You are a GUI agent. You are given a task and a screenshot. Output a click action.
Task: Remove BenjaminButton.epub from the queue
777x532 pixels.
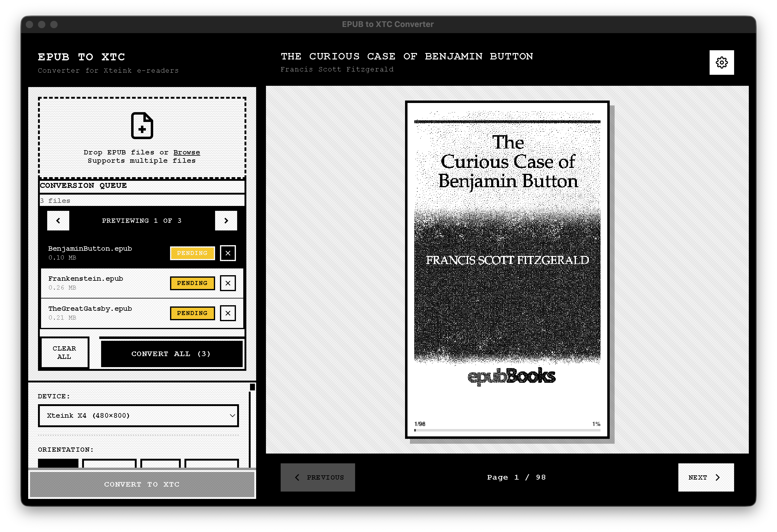coord(227,253)
